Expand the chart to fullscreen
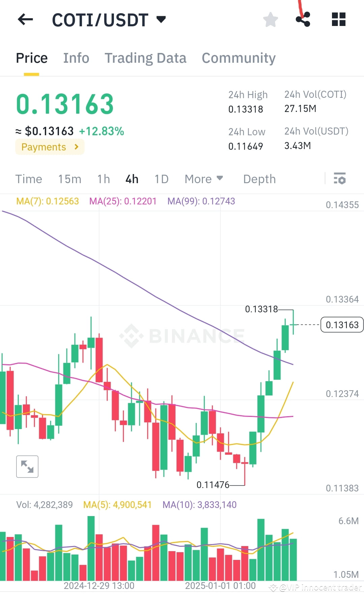 point(27,466)
